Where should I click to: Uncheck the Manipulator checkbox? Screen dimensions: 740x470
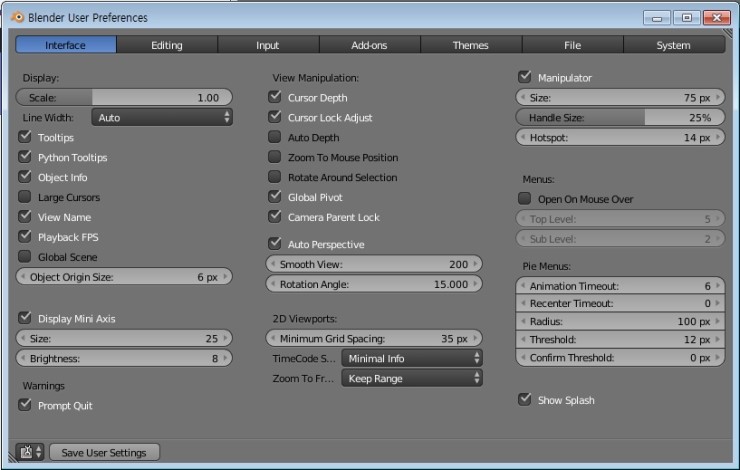point(525,76)
